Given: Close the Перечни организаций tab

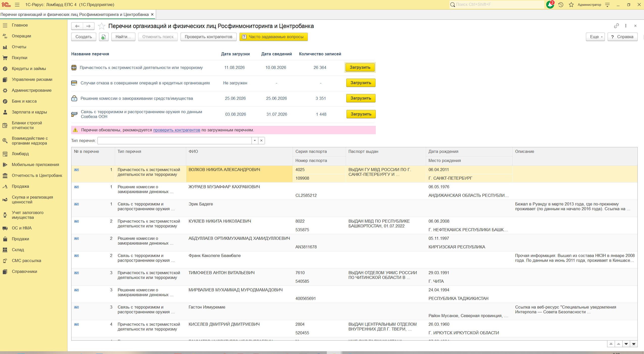Looking at the screenshot, I should 152,14.
